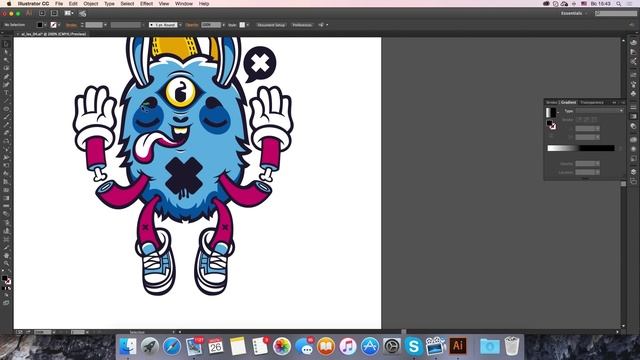The width and height of the screenshot is (640, 360).
Task: Choose first stroke gradient option button
Action: point(579,120)
